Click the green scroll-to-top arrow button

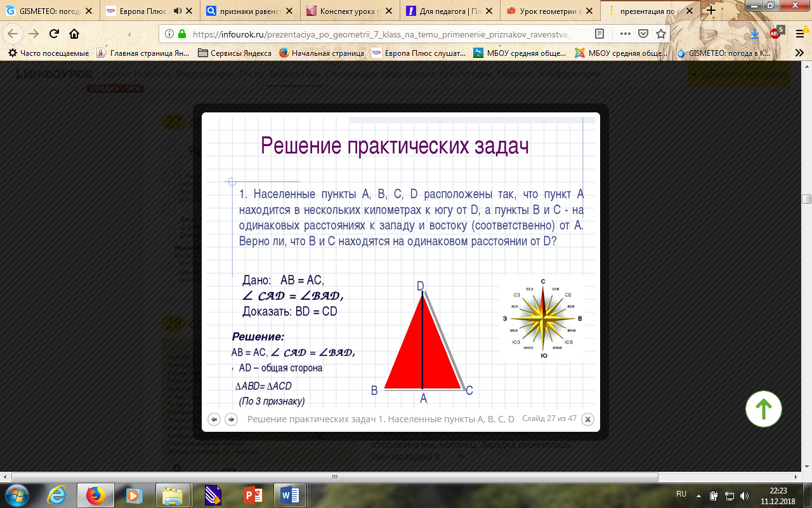click(x=763, y=409)
